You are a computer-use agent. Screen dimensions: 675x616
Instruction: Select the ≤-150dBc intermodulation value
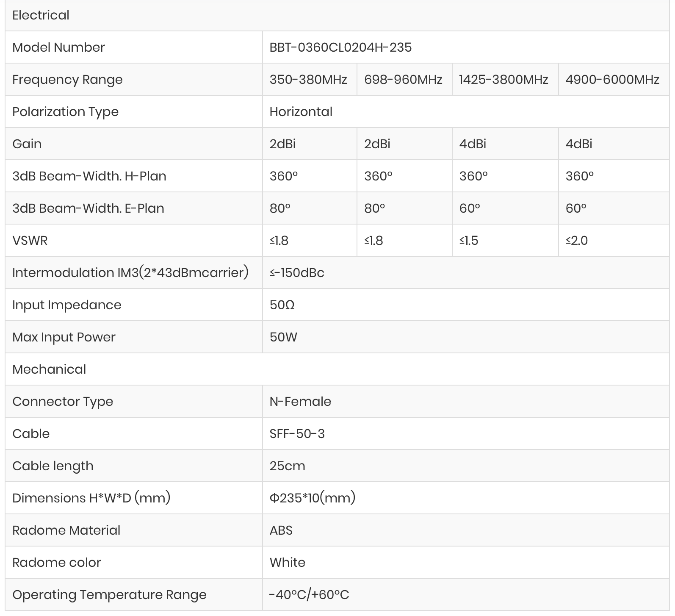297,272
